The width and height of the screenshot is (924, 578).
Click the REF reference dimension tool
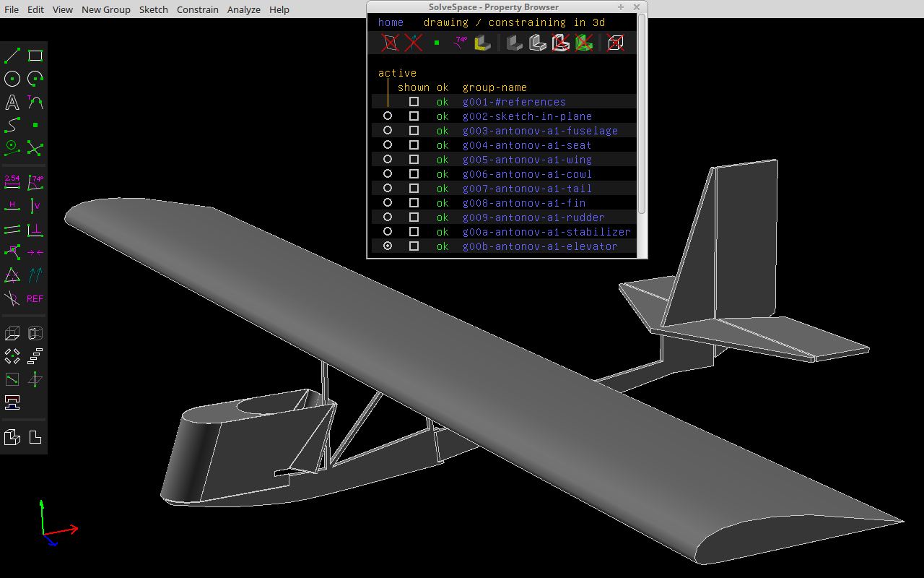(x=35, y=298)
